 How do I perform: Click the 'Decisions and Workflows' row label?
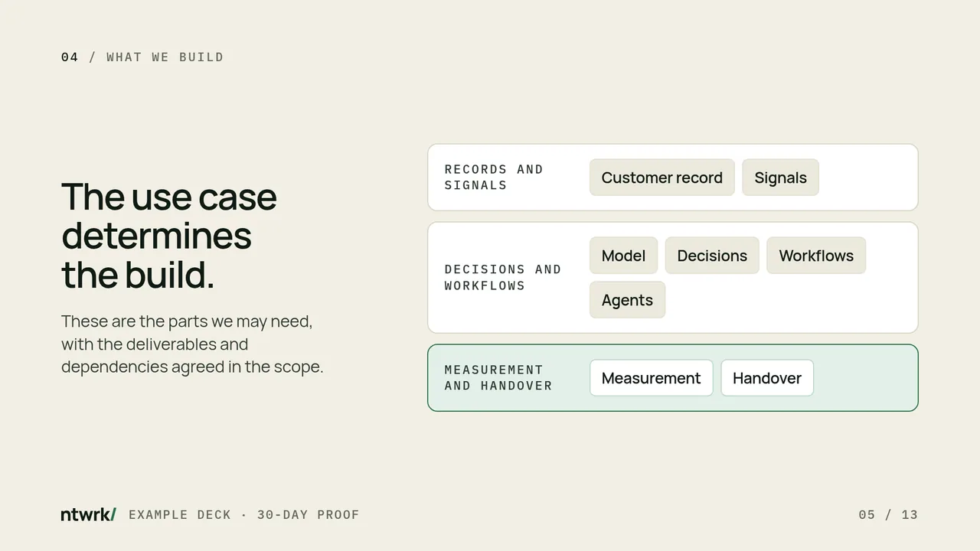point(503,278)
